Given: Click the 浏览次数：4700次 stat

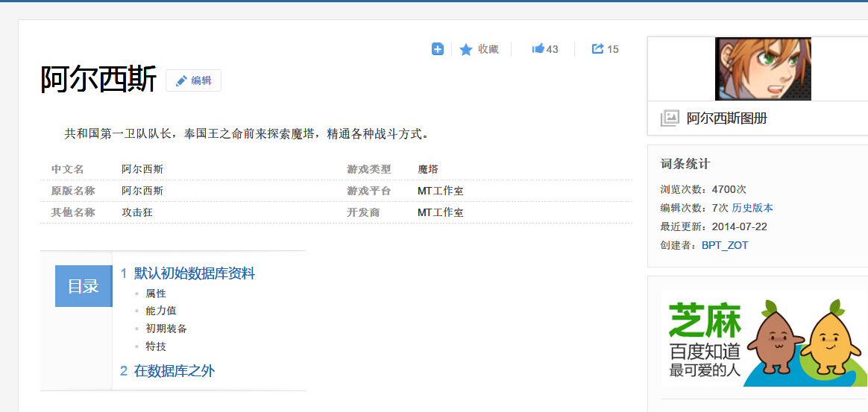Looking at the screenshot, I should [703, 189].
